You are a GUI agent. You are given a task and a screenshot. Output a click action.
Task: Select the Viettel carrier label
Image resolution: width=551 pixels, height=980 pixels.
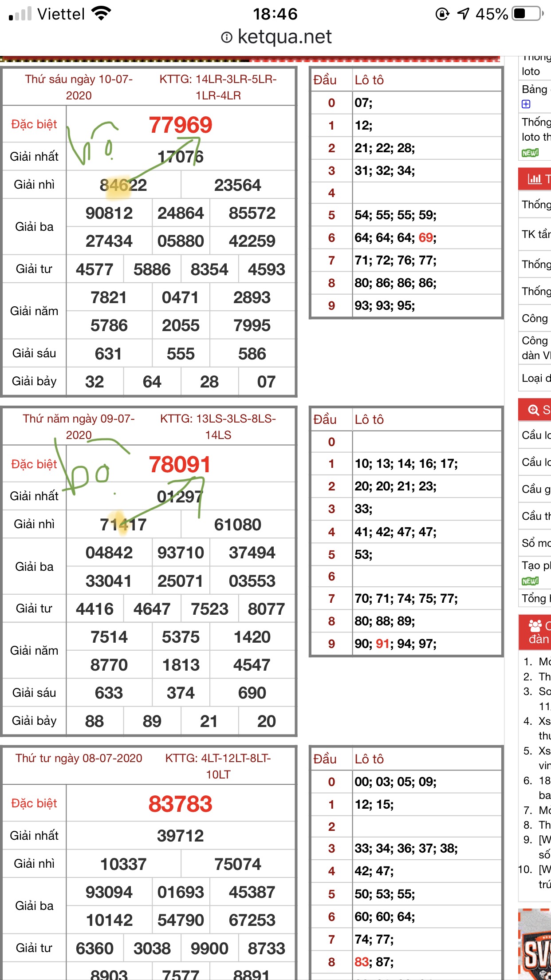(x=61, y=14)
